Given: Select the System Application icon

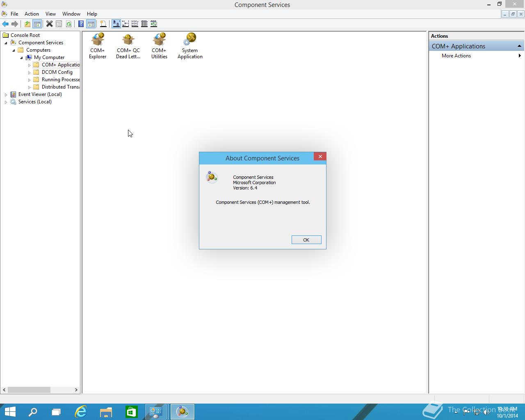Looking at the screenshot, I should (190, 46).
